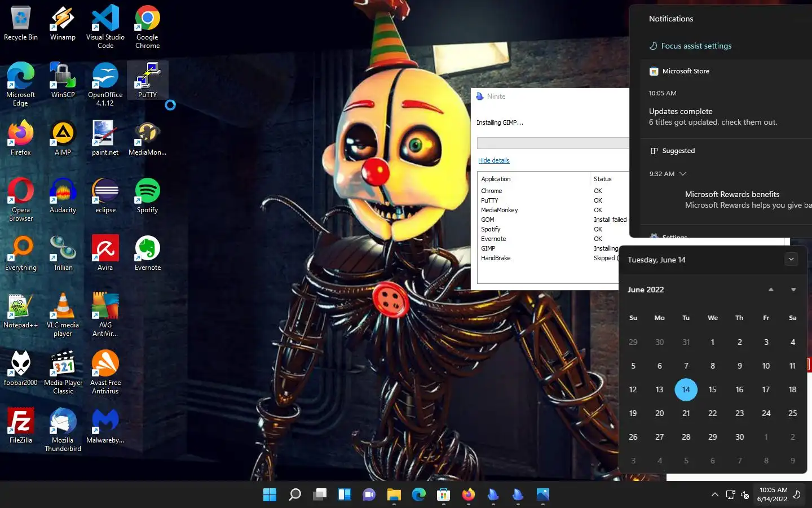Launch FileZilla from the desktop
This screenshot has height=508, width=812.
point(21,426)
